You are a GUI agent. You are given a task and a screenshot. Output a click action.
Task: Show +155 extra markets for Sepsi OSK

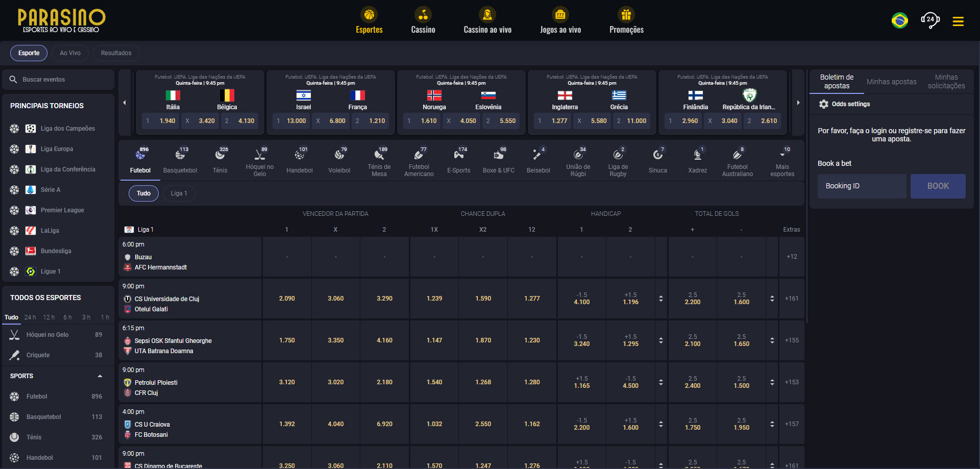792,340
